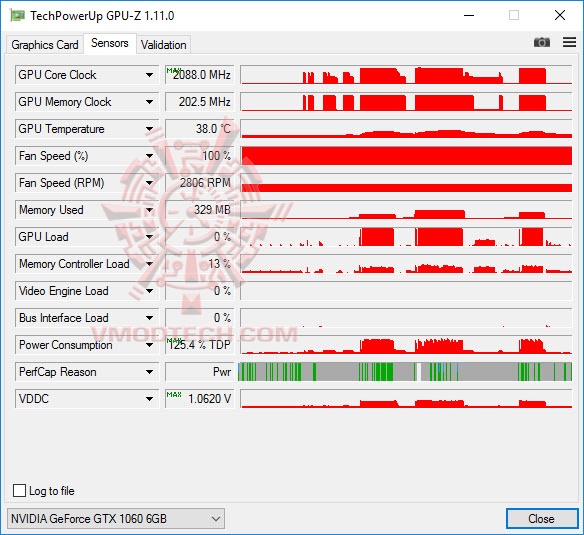The height and width of the screenshot is (535, 584).
Task: Click the GPU Load history graph
Action: tap(406, 237)
